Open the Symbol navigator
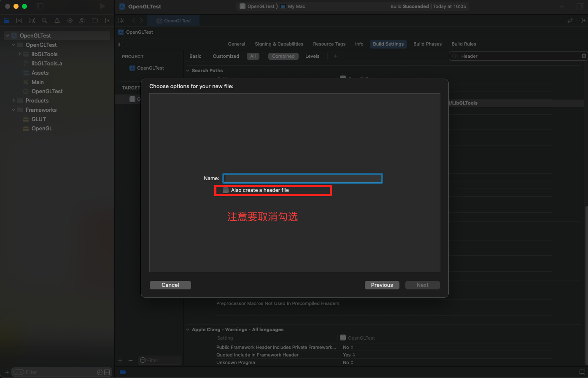588x378 pixels. click(32, 20)
